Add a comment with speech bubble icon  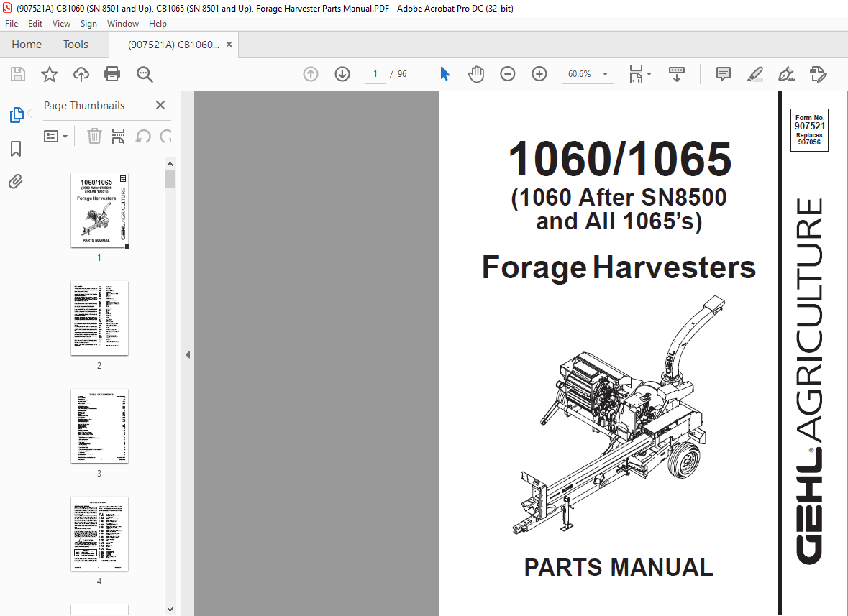(723, 74)
